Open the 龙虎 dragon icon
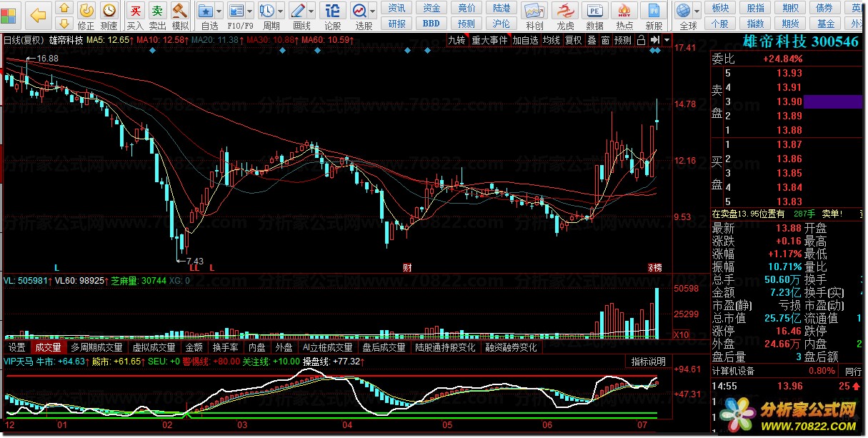The height and width of the screenshot is (438, 868). click(x=565, y=15)
